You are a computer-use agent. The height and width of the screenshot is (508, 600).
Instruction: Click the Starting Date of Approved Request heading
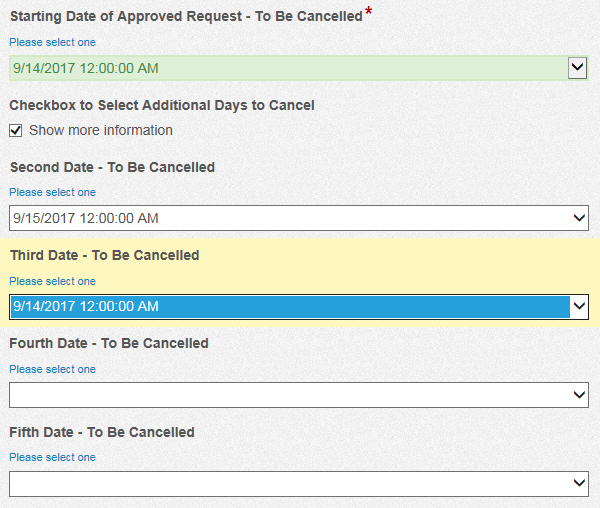point(186,16)
